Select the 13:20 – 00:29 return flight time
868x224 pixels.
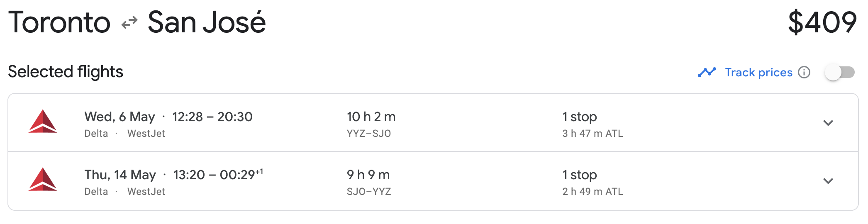[x=218, y=175]
